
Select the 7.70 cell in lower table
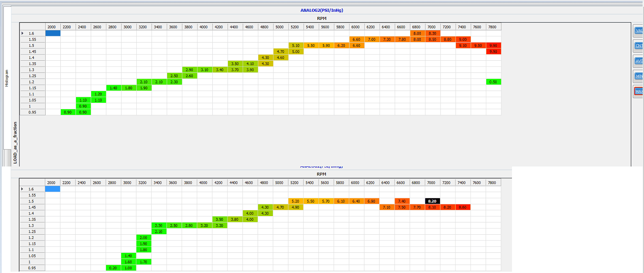point(417,207)
